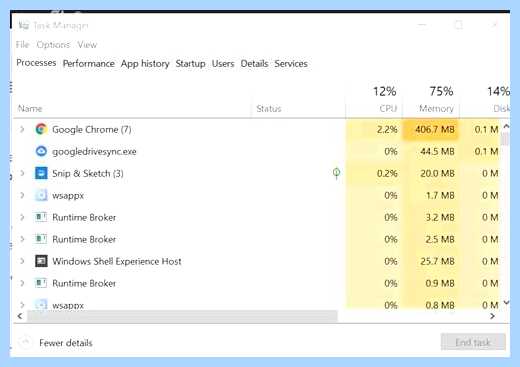Open the Startup tab
The height and width of the screenshot is (367, 520).
coord(190,63)
